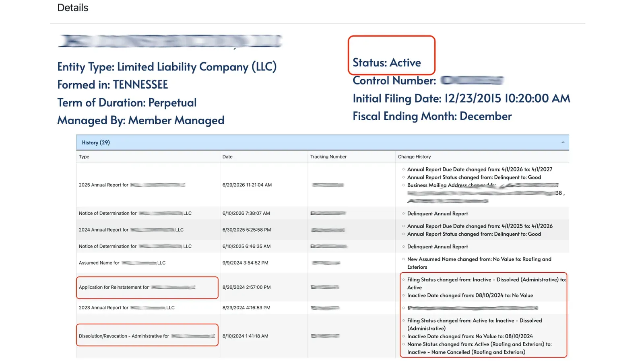Viewport: 644px width, 362px height.
Task: Click the Formed in: TENNESSEE line
Action: (x=113, y=85)
